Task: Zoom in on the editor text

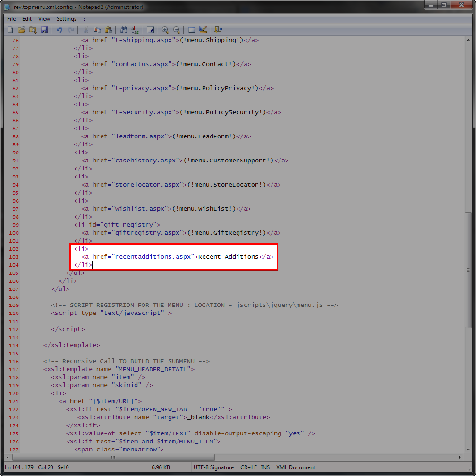Action: pos(165,30)
